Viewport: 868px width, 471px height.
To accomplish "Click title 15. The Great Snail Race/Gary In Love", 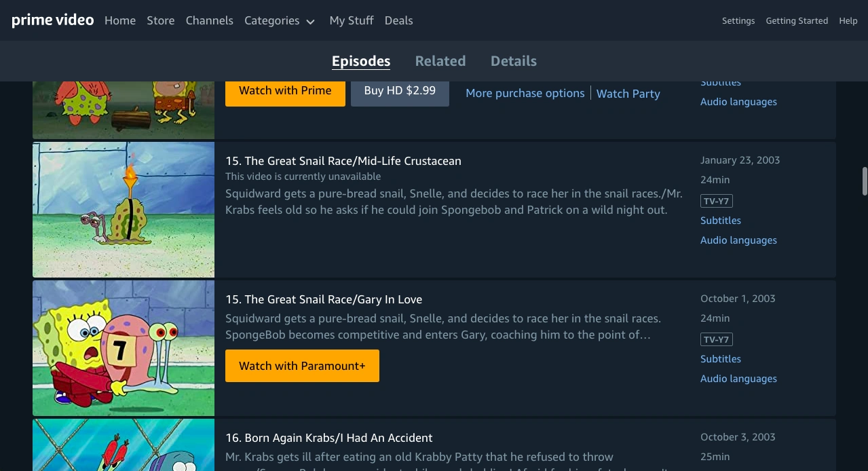I will [x=324, y=299].
